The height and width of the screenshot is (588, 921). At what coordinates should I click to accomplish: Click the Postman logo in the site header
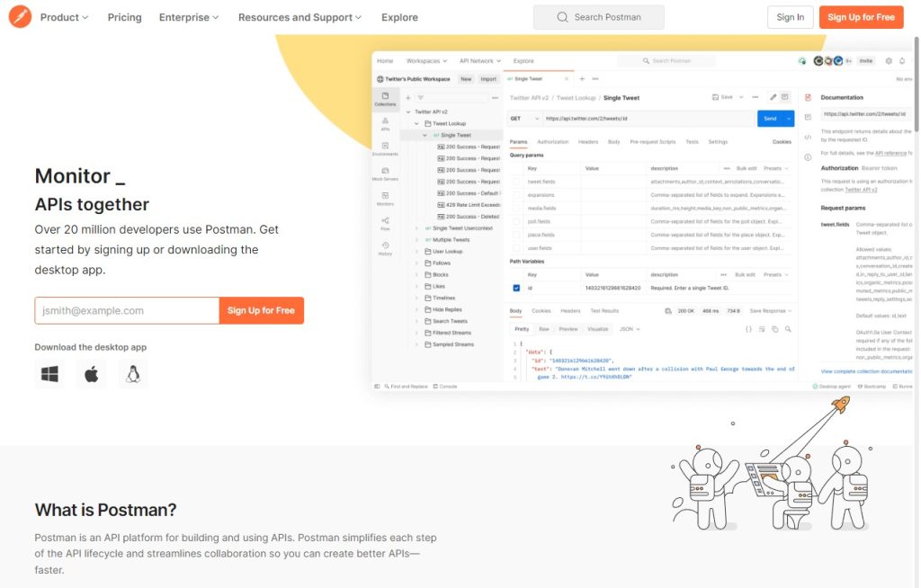click(x=20, y=17)
